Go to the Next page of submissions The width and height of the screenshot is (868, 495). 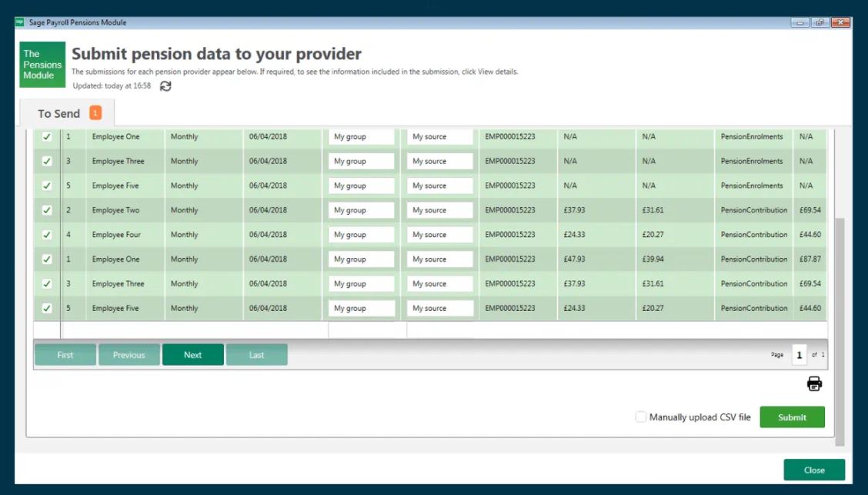pyautogui.click(x=192, y=354)
